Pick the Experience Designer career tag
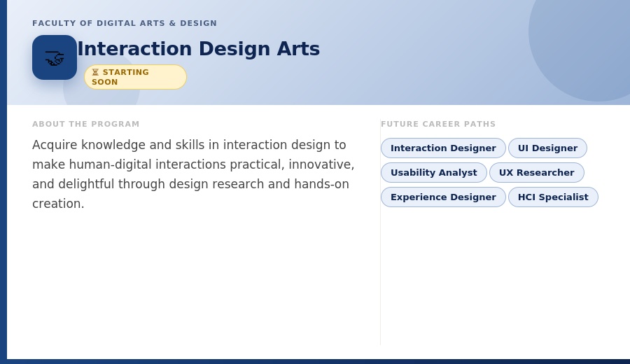The image size is (630, 364). pyautogui.click(x=443, y=197)
